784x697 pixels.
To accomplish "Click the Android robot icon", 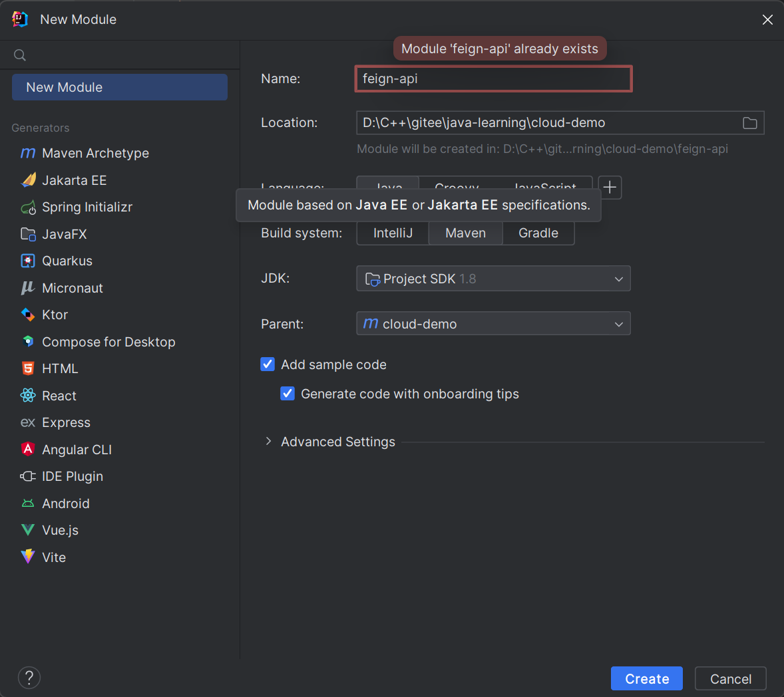I will click(x=28, y=503).
